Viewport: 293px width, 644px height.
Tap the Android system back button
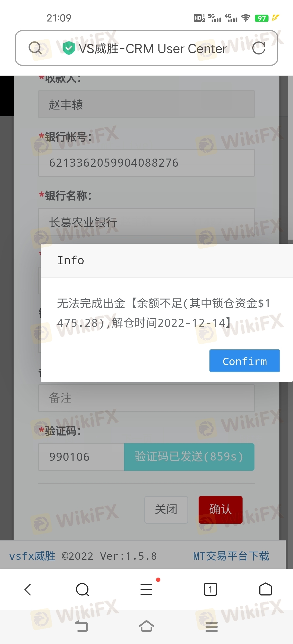[81, 626]
